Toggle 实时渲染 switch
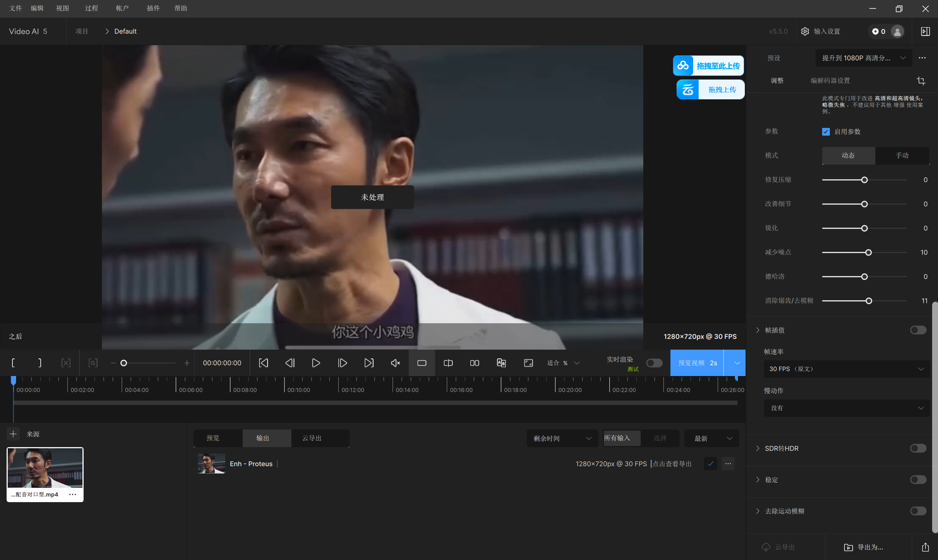The image size is (938, 560). point(654,362)
